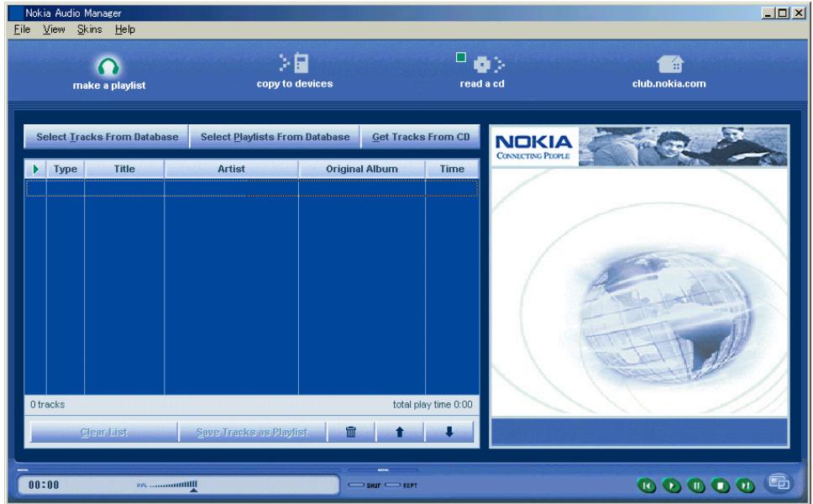The height and width of the screenshot is (504, 813).
Task: Sort by the Artist column header
Action: coord(231,169)
